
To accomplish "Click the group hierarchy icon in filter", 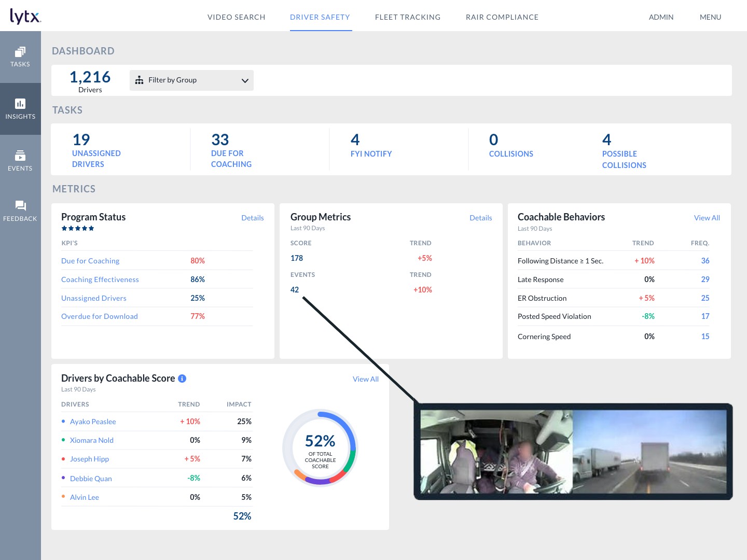I will 139,80.
